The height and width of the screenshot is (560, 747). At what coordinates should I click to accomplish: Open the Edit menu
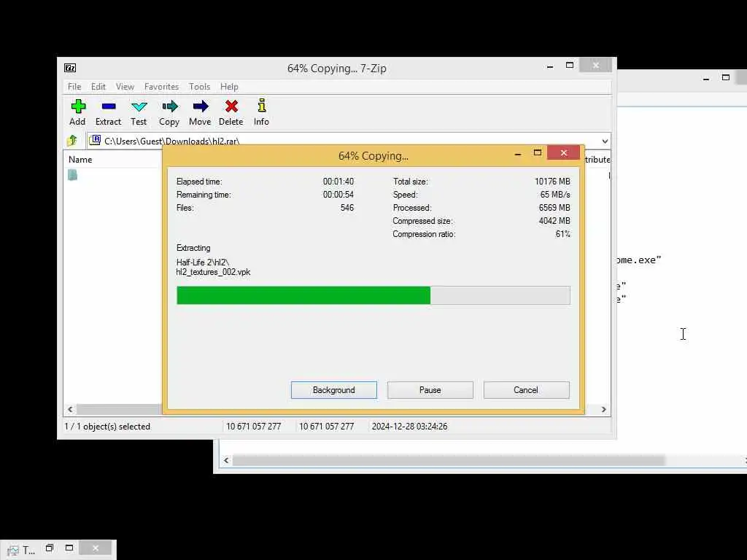[x=98, y=87]
